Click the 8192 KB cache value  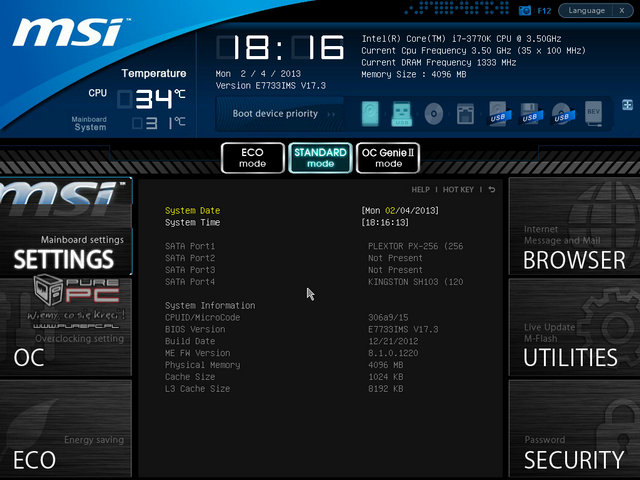(x=386, y=389)
